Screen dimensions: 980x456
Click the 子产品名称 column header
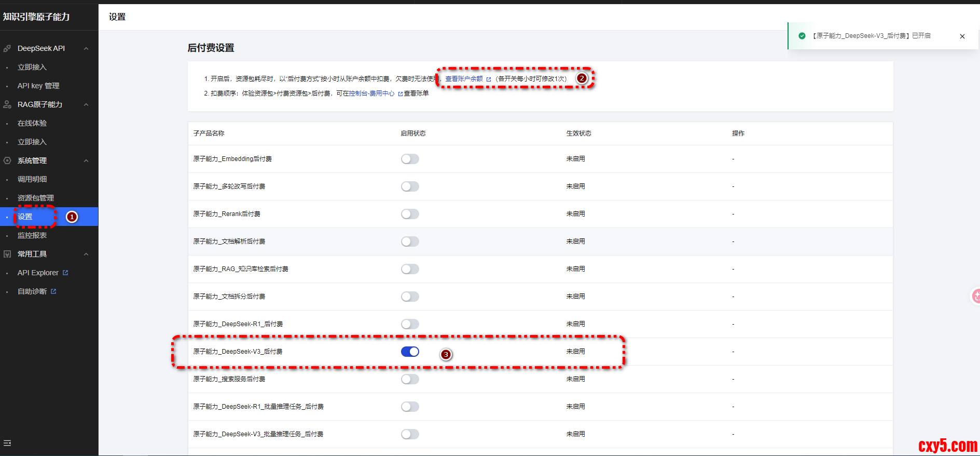click(209, 133)
